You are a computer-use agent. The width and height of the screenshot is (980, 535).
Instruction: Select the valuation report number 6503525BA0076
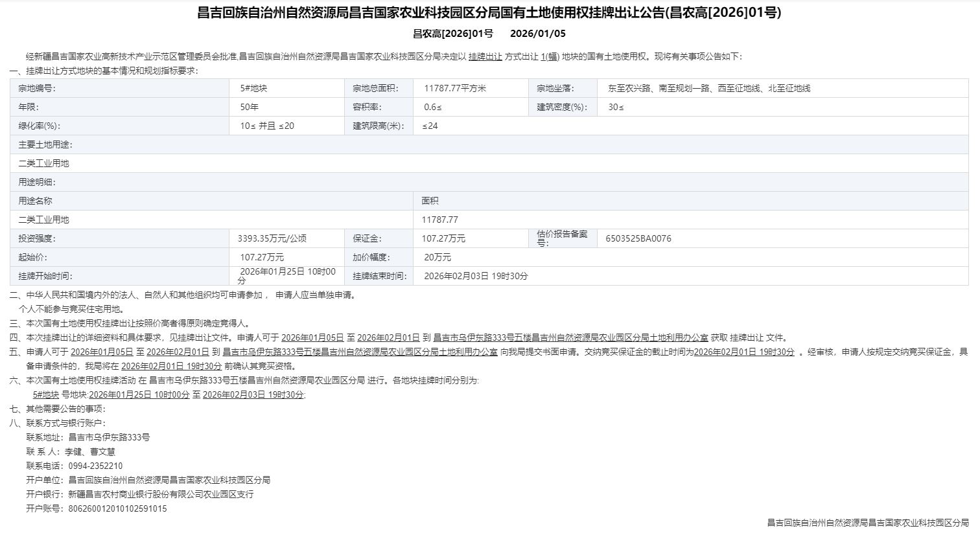pyautogui.click(x=638, y=238)
